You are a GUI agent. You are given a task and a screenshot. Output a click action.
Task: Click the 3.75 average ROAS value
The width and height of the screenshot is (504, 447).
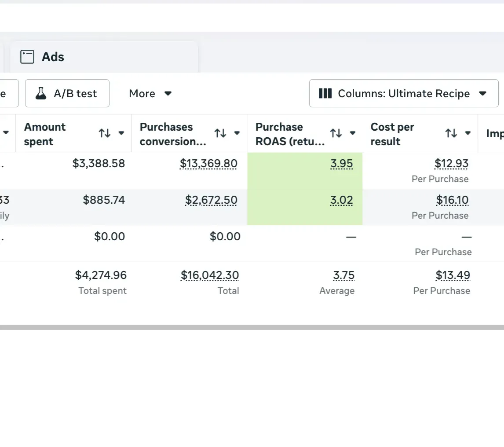tap(343, 275)
